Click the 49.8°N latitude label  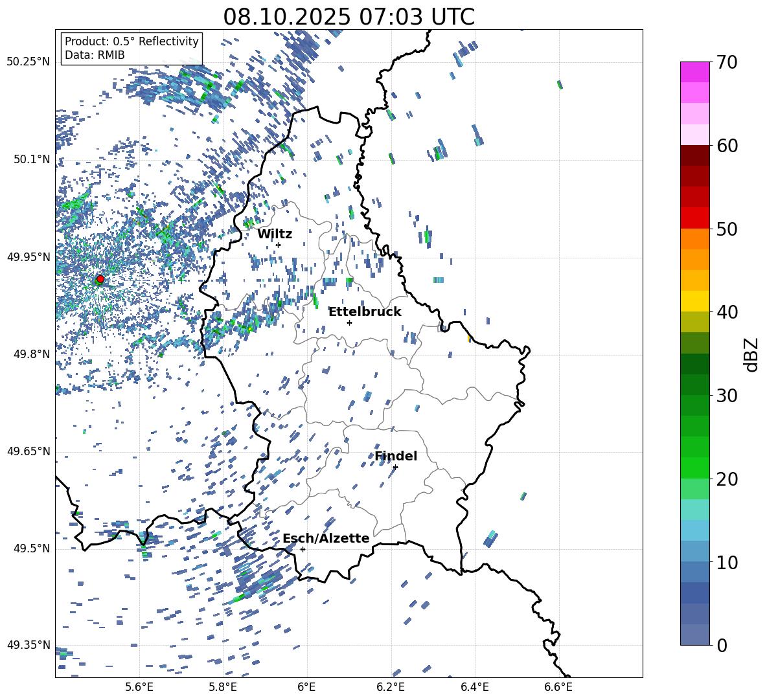tap(32, 354)
